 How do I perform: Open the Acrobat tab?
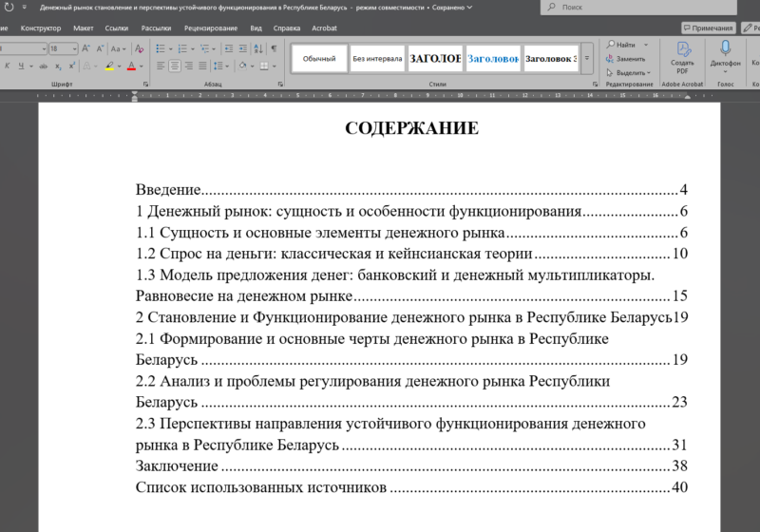point(324,28)
